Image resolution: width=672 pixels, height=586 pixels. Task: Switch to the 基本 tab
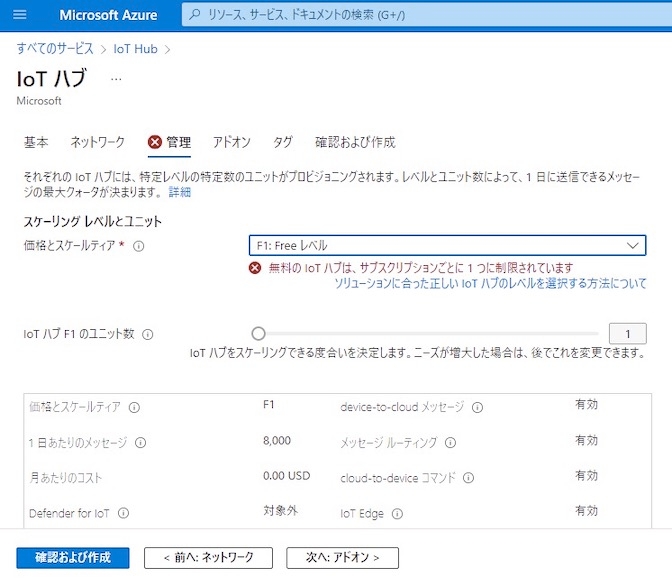[36, 142]
